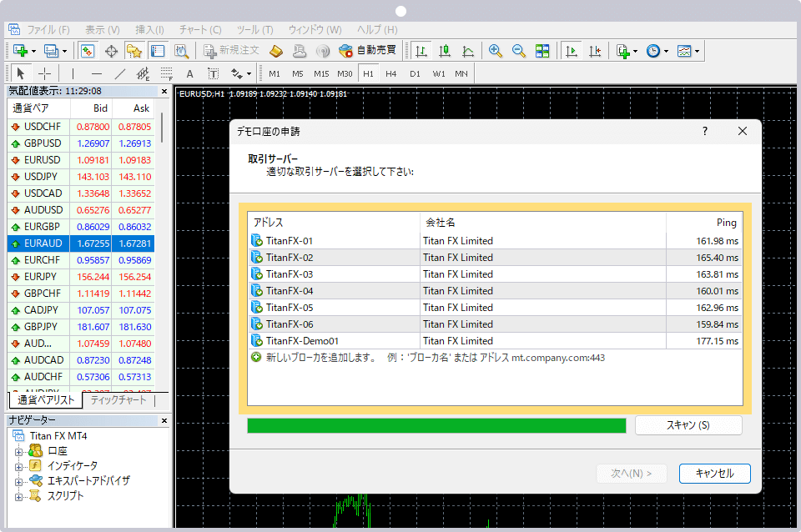Toggle the Market Watch window icon
The image size is (801, 532).
(88, 51)
